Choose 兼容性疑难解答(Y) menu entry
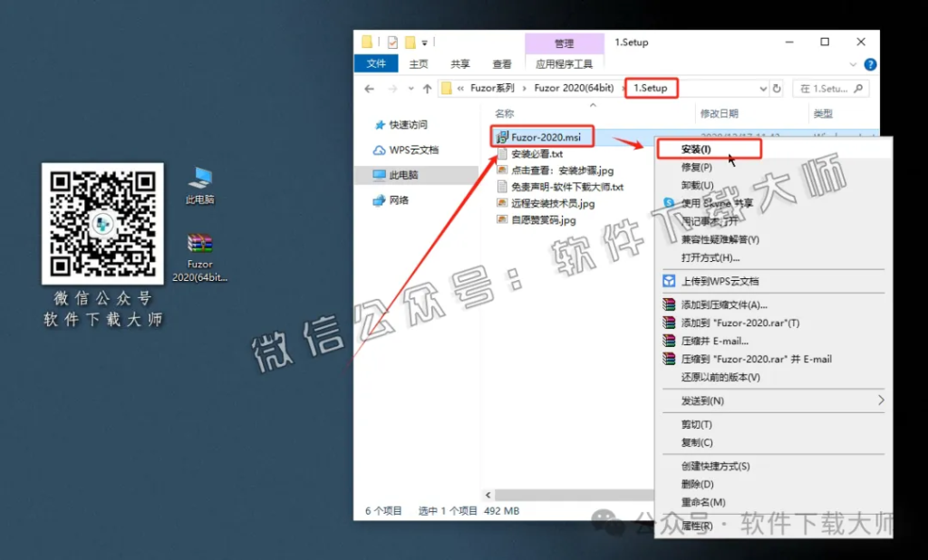 [720, 239]
